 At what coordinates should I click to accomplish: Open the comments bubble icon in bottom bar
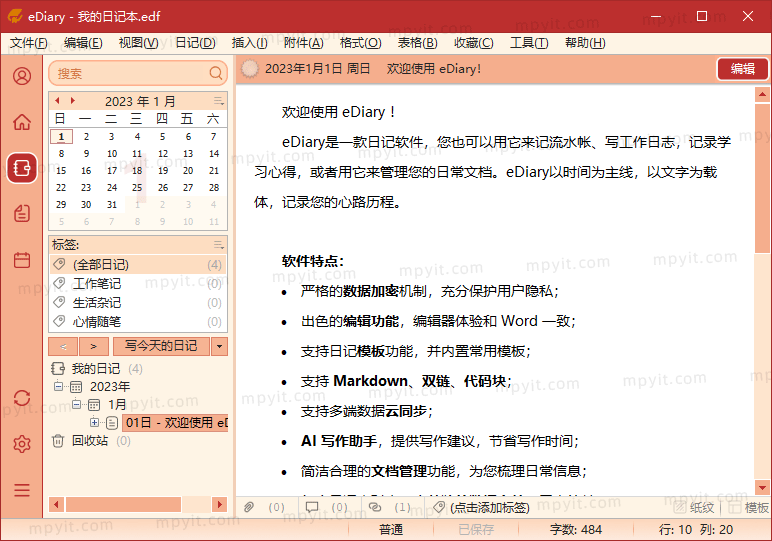[312, 507]
